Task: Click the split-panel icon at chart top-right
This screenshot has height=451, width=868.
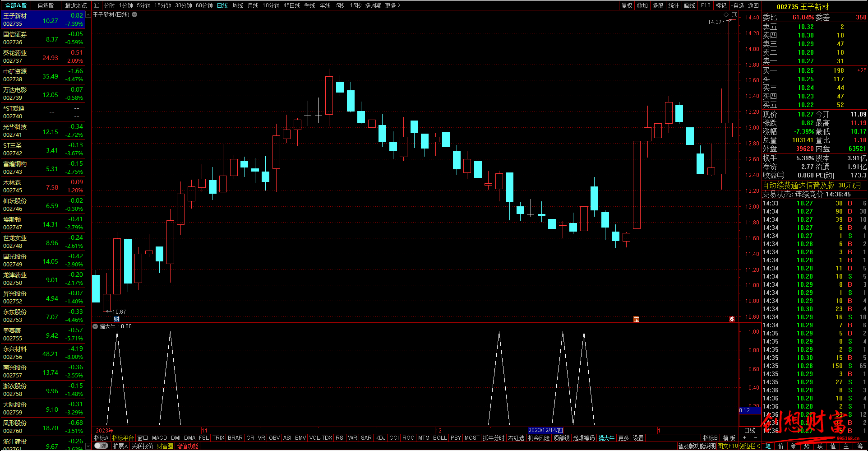Action: (734, 15)
